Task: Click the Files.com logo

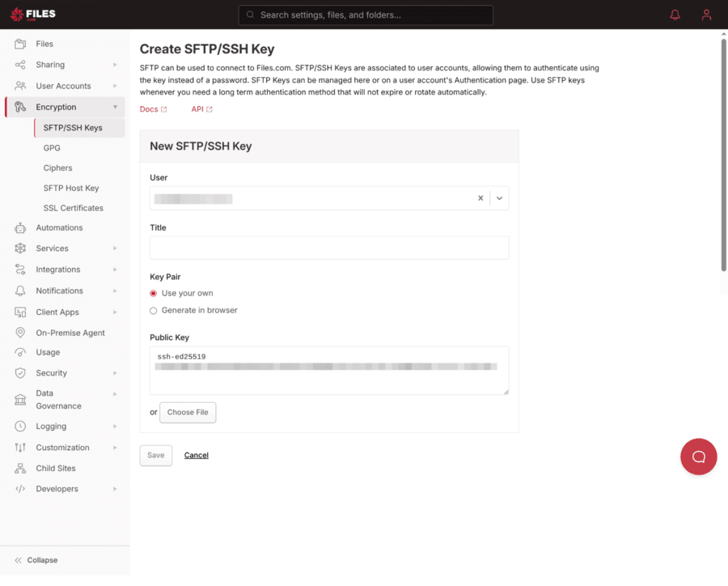Action: pyautogui.click(x=32, y=14)
